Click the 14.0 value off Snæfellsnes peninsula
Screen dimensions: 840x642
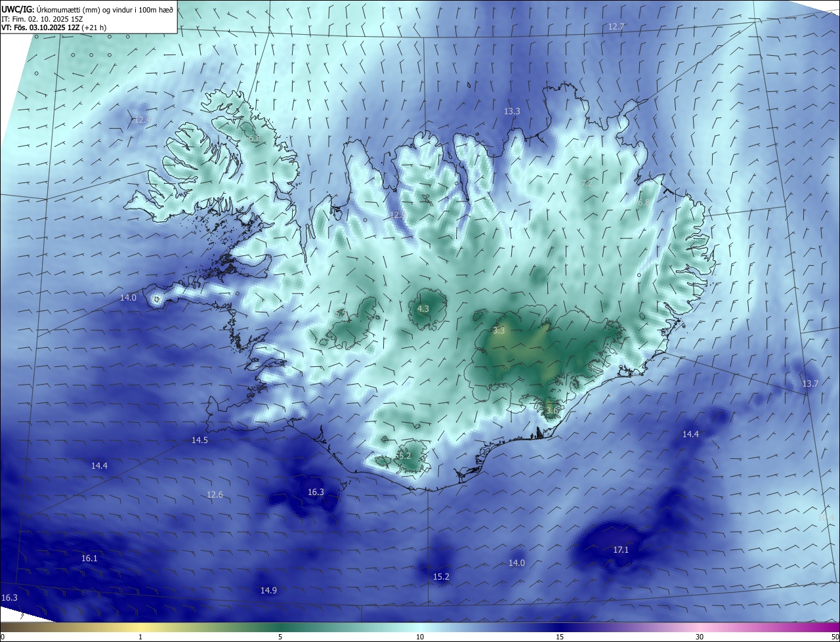(x=128, y=298)
